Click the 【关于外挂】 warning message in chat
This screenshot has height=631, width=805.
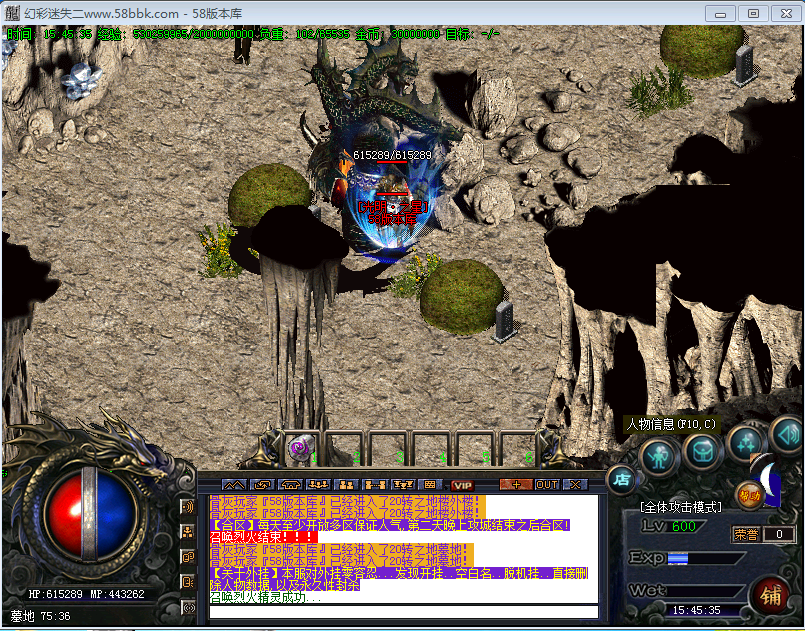399,579
